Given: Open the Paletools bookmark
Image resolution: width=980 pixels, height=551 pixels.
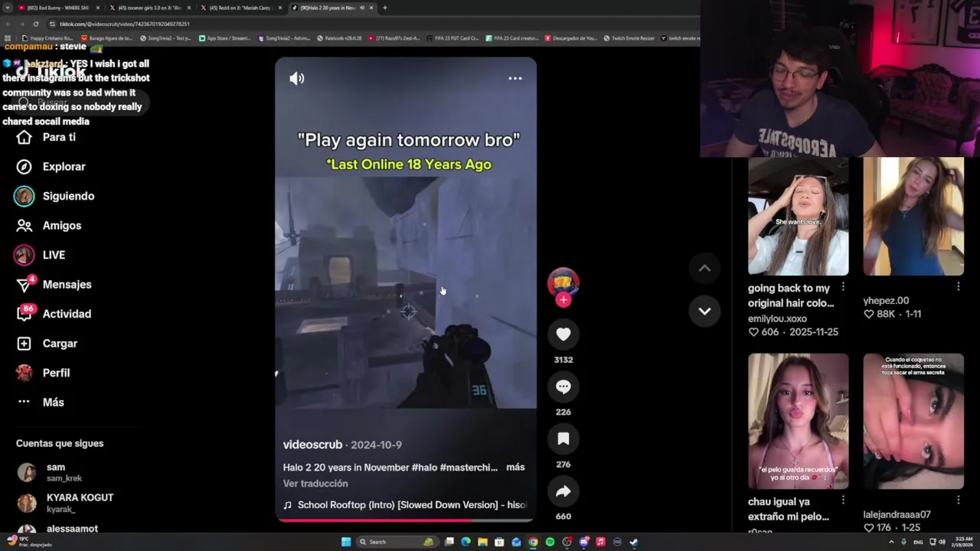Looking at the screenshot, I should tap(339, 38).
